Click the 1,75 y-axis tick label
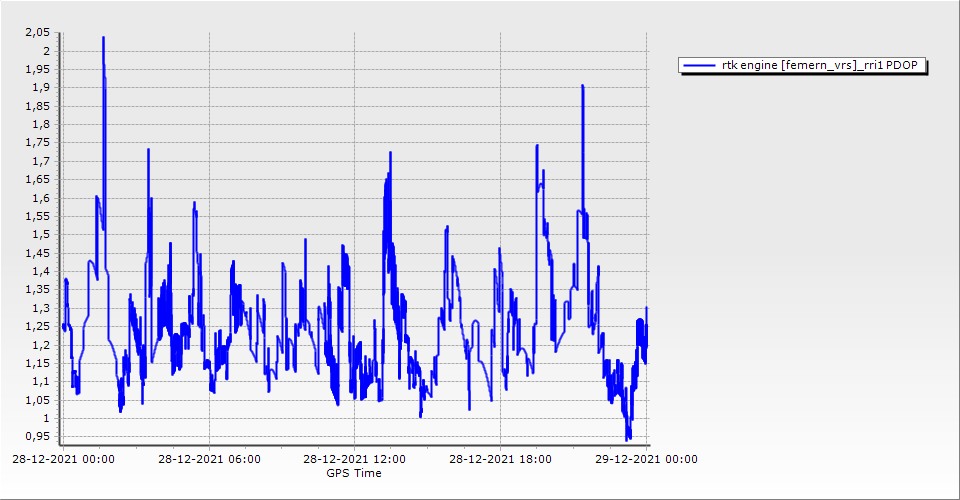 [x=38, y=142]
